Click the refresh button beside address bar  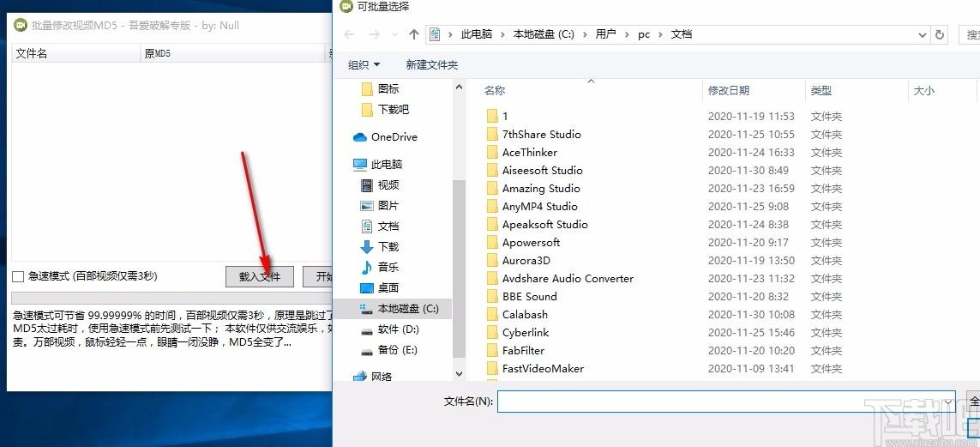(941, 35)
